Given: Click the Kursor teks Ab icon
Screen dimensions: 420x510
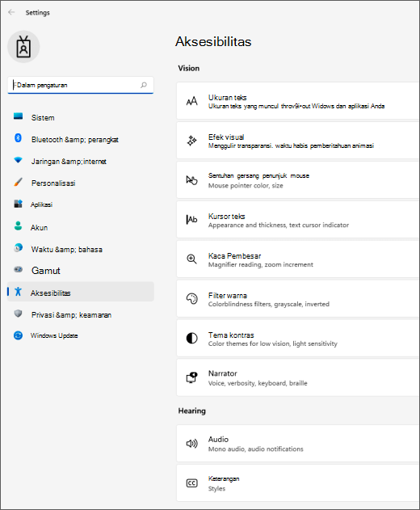Looking at the screenshot, I should [x=191, y=220].
